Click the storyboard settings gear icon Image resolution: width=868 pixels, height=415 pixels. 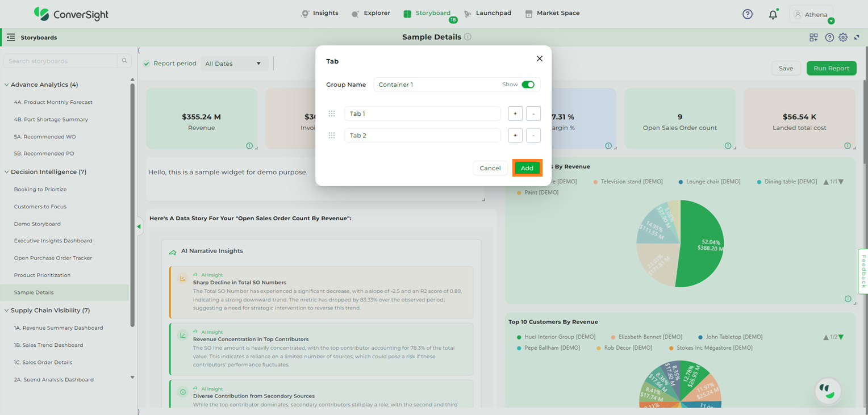(x=843, y=37)
